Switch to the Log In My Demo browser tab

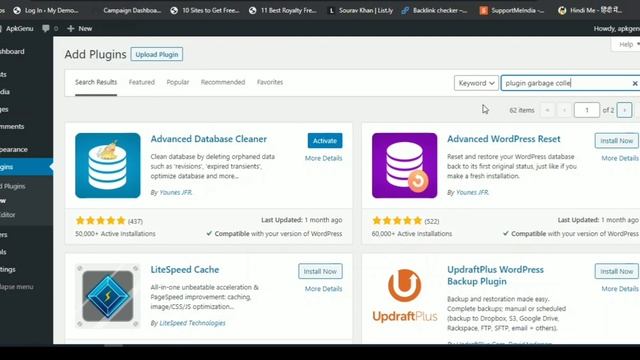click(x=46, y=11)
